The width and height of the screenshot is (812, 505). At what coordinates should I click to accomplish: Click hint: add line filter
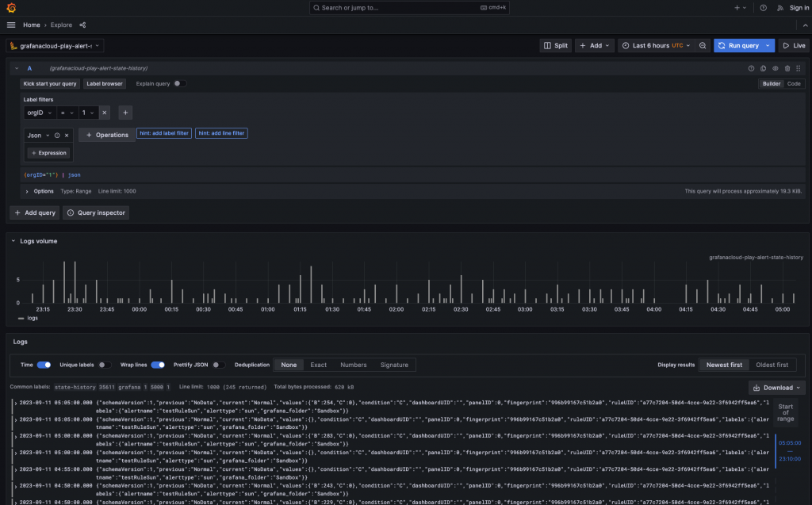221,133
